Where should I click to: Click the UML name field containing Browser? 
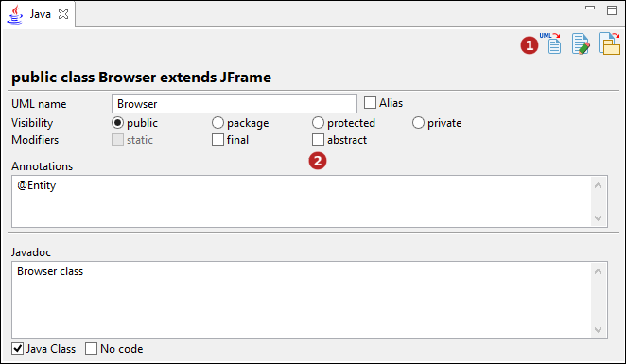235,104
